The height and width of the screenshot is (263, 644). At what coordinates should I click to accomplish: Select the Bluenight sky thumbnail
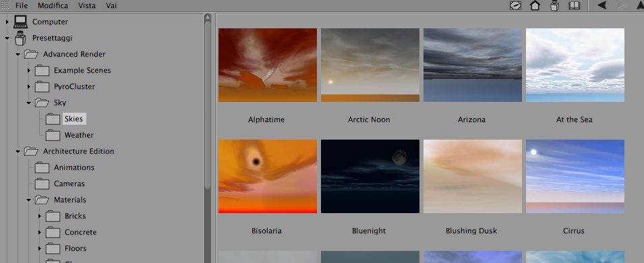click(370, 176)
